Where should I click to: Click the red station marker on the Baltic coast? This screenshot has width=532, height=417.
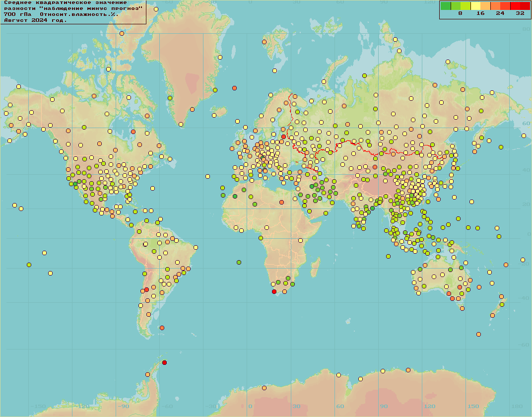click(283, 137)
